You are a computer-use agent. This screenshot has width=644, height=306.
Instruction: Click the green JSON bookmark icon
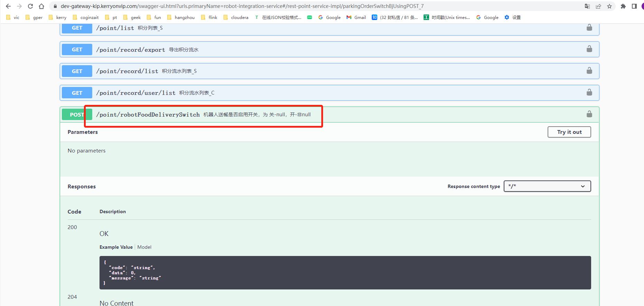click(310, 17)
